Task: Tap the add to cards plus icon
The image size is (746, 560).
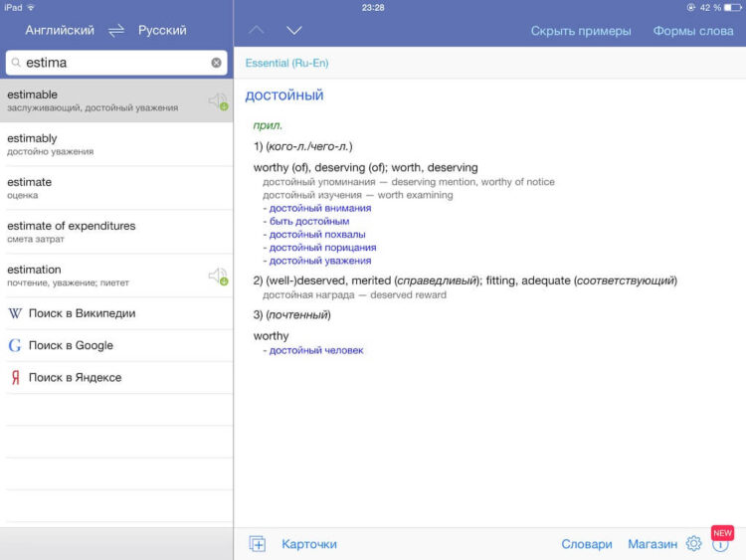Action: click(258, 544)
